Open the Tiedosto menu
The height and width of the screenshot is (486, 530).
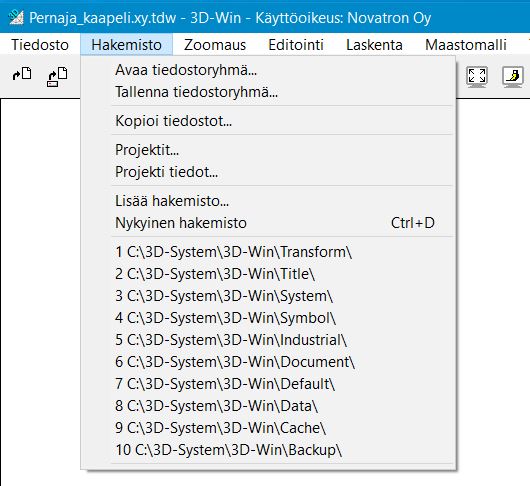(x=40, y=45)
